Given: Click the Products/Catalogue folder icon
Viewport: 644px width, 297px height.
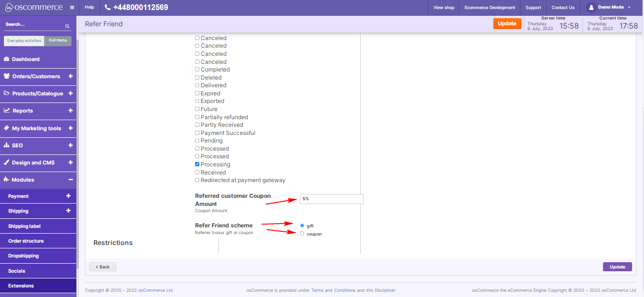Looking at the screenshot, I should (x=7, y=93).
